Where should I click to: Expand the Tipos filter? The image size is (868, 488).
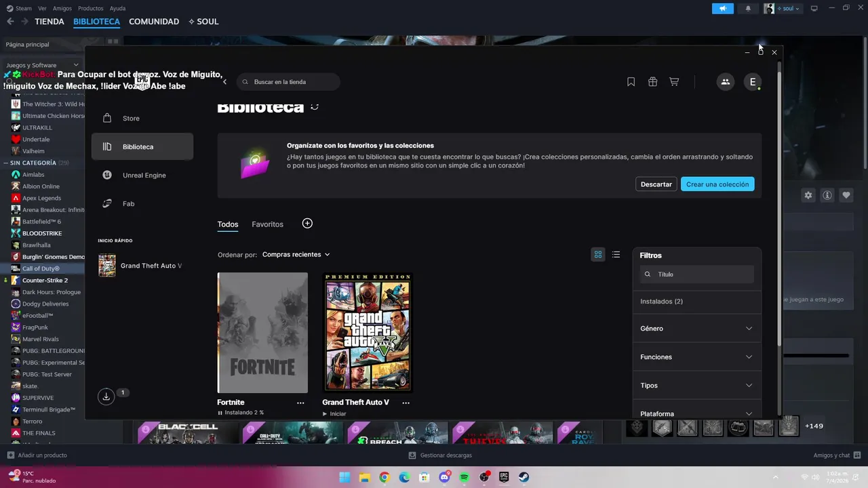[x=696, y=386]
